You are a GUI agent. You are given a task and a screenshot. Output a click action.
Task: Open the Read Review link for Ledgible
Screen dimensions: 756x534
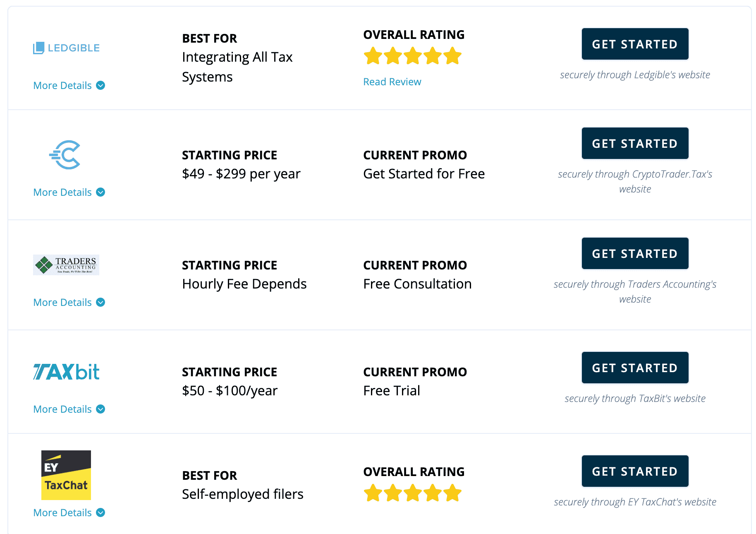(392, 82)
